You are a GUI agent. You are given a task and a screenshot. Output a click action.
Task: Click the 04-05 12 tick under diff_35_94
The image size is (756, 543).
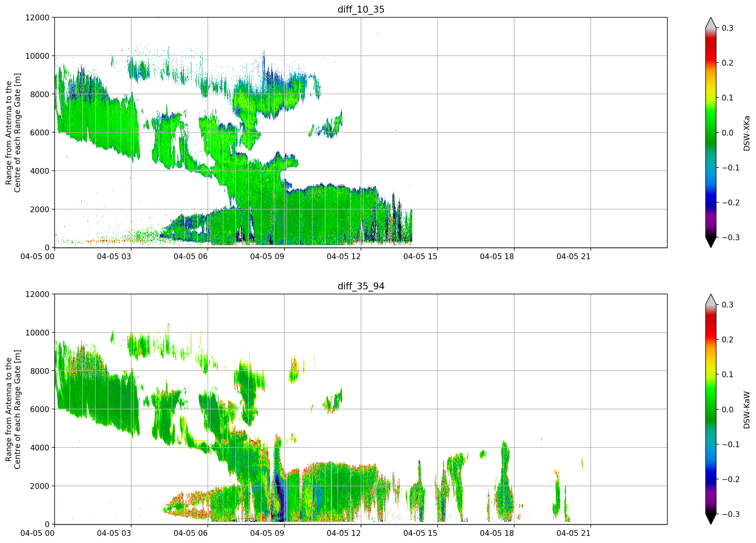pos(344,533)
